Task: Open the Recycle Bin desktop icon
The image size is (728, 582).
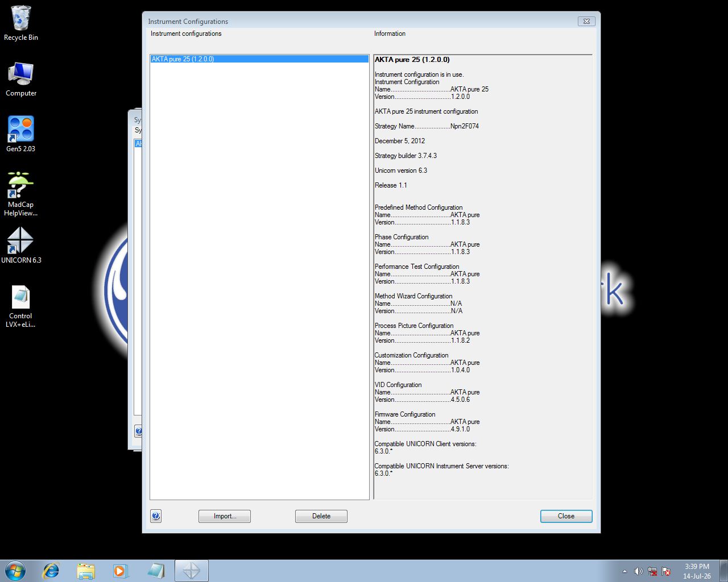Action: pyautogui.click(x=21, y=23)
